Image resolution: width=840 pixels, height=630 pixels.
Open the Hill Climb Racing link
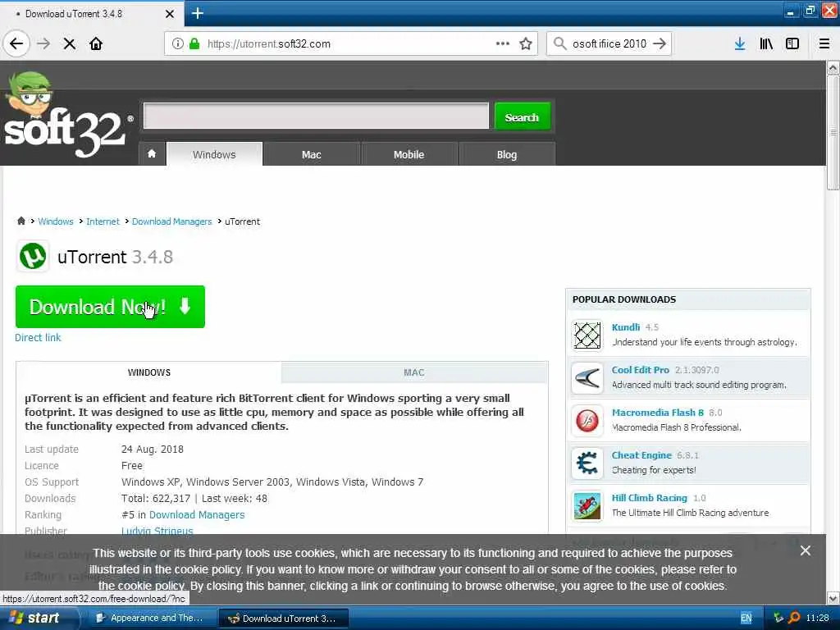650,498
